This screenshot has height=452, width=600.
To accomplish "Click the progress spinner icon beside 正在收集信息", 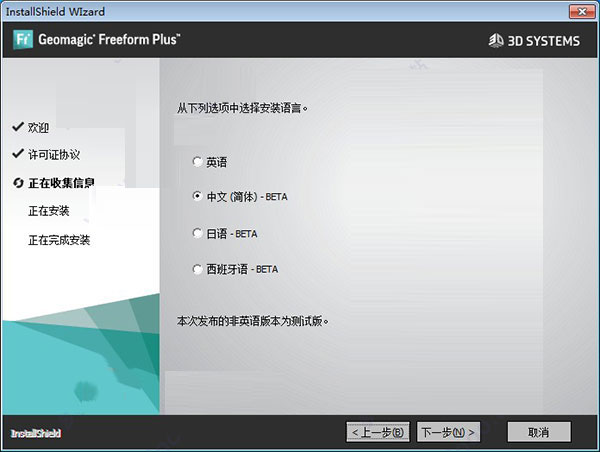I will [x=17, y=183].
